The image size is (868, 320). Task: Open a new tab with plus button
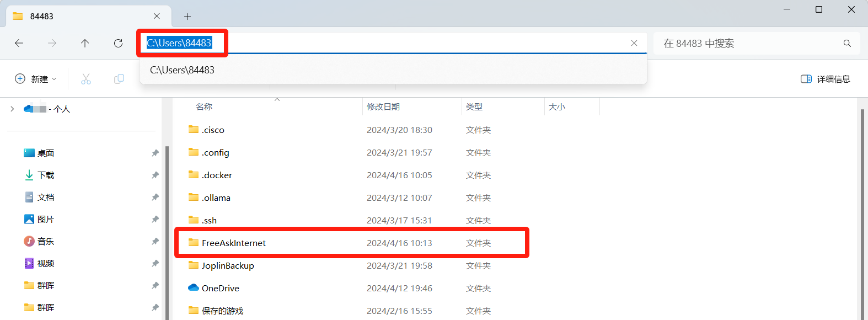187,17
